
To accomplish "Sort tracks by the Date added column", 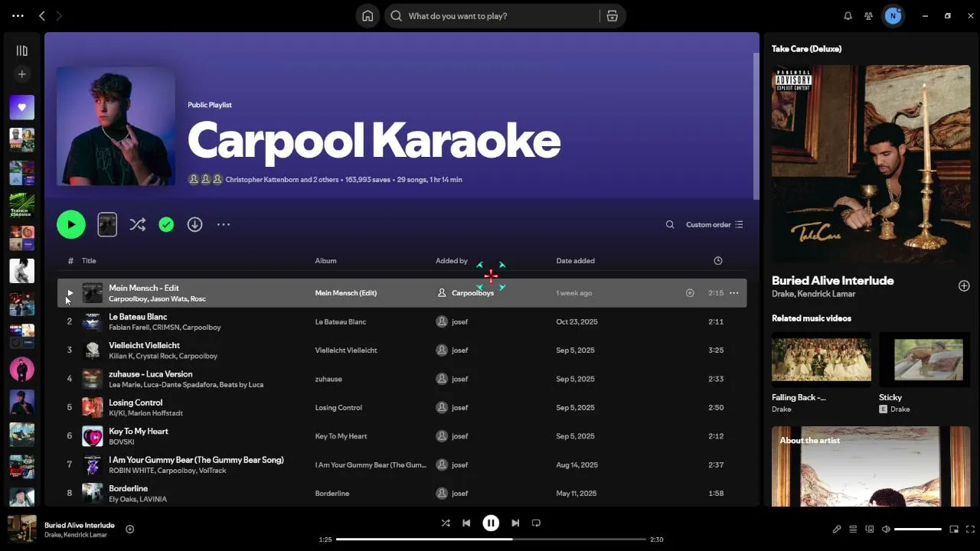I will pos(575,260).
